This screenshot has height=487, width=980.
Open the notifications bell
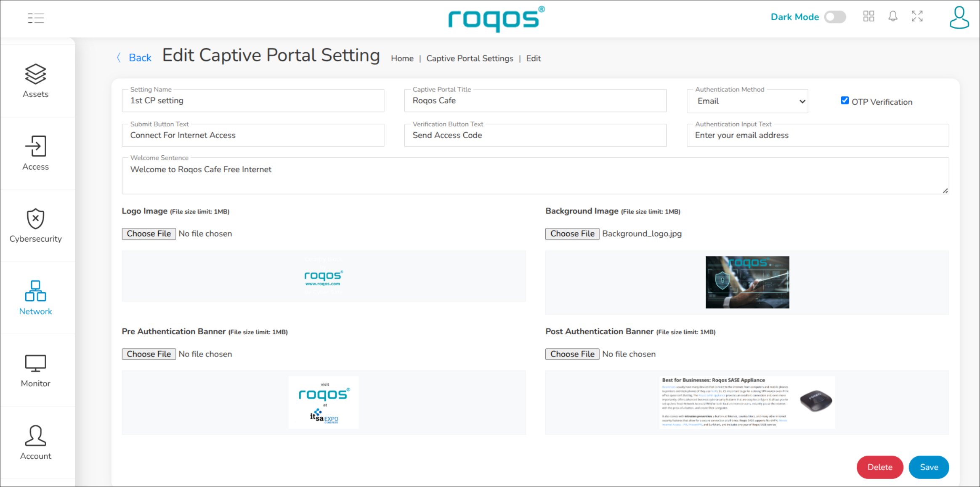coord(892,16)
